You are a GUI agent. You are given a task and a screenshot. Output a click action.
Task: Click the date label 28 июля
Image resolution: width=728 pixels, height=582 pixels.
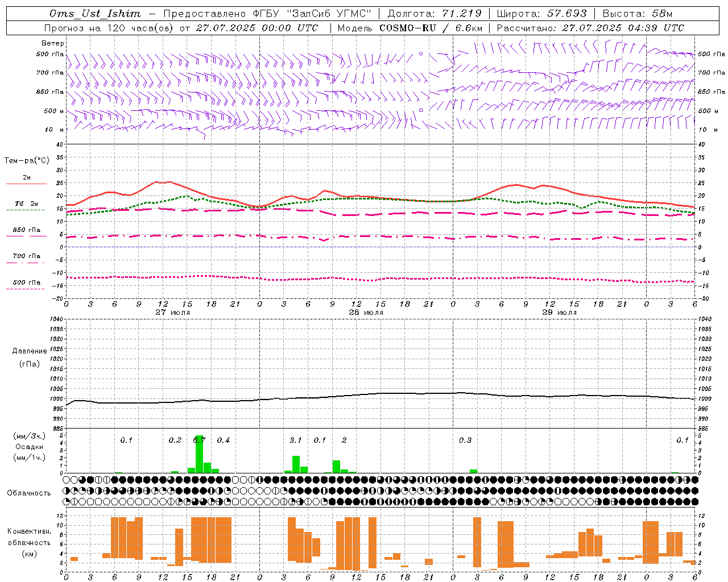[366, 312]
